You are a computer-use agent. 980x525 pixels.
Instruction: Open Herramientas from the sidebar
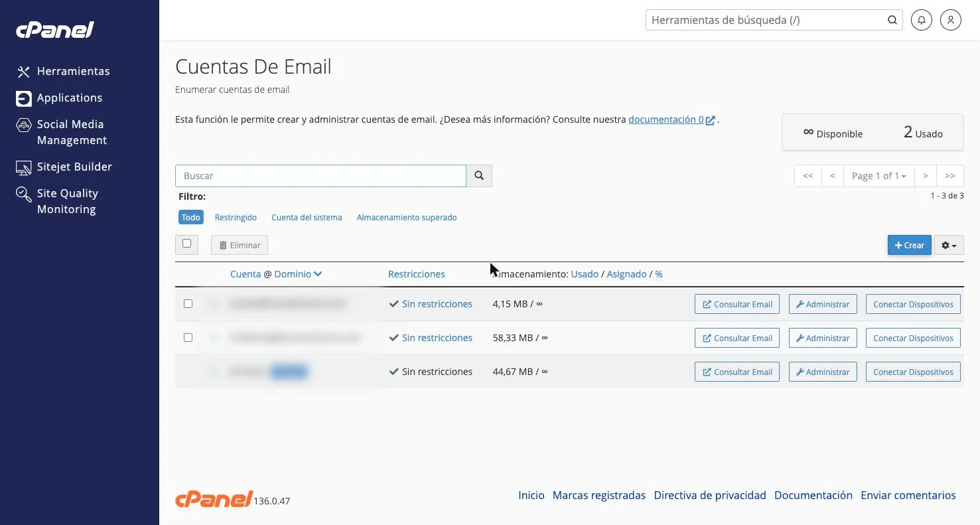pyautogui.click(x=63, y=71)
